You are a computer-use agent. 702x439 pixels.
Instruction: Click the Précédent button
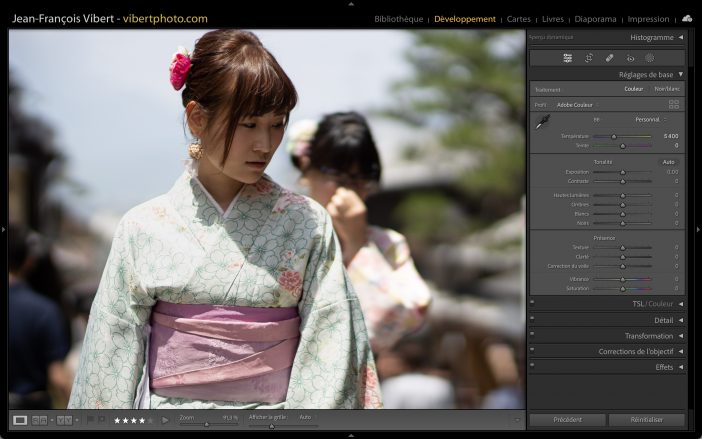point(566,420)
